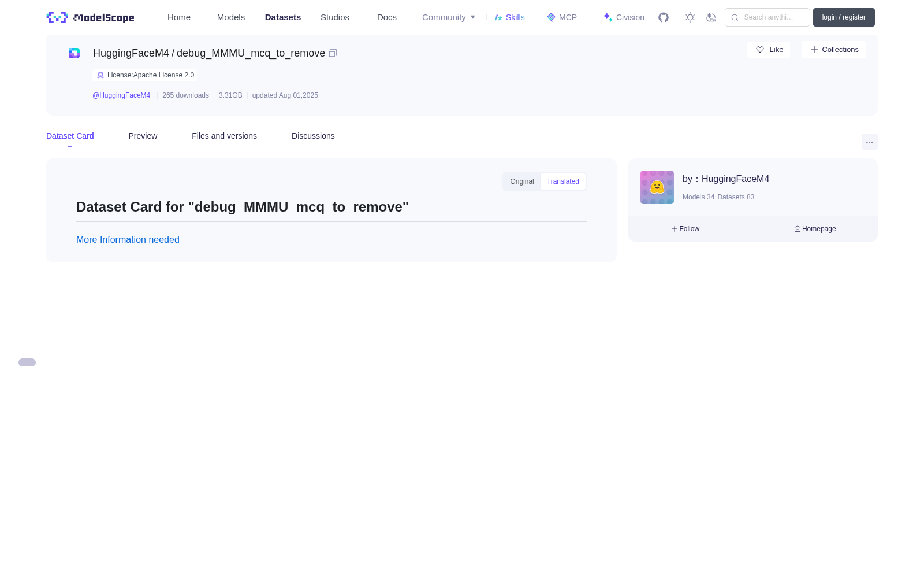Open the GitHub icon link
Screen dimensions: 924x578
(664, 17)
